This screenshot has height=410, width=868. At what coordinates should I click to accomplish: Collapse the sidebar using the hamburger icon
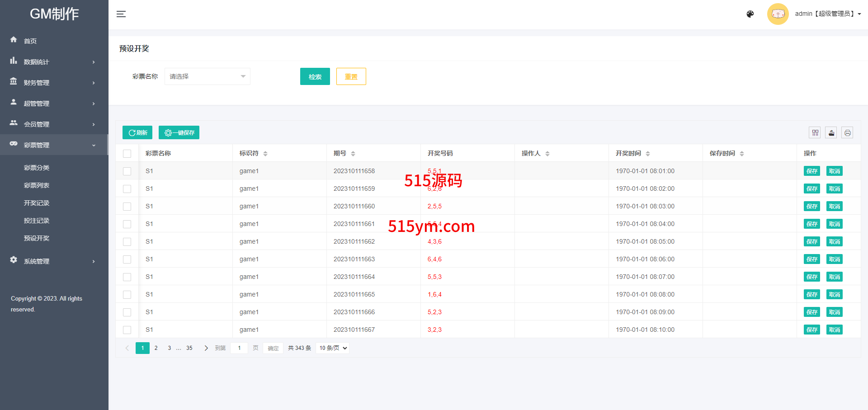[x=121, y=14]
